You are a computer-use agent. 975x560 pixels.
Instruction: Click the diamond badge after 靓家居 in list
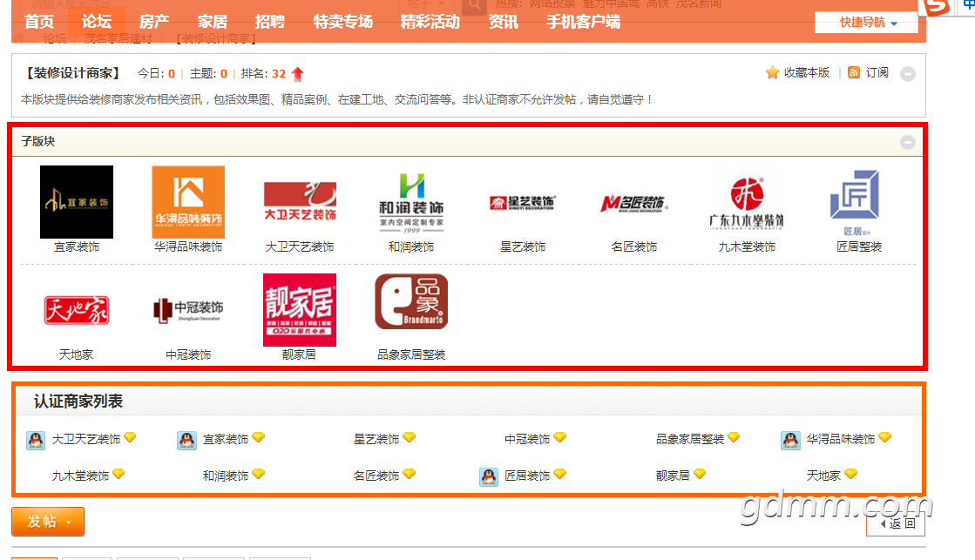pos(700,475)
